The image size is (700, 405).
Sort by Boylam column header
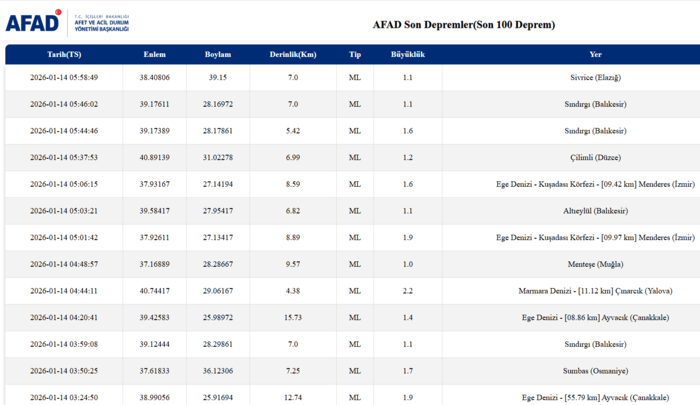(x=218, y=54)
